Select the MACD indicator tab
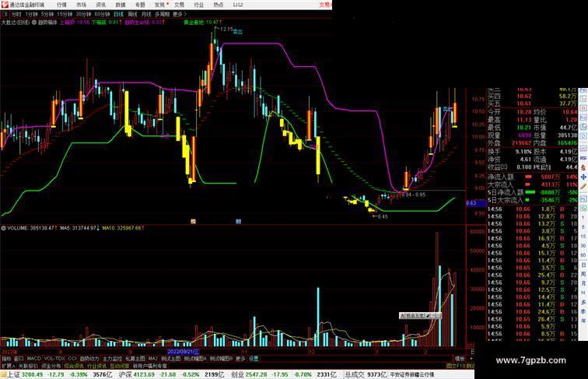588x379 pixels. 33,359
